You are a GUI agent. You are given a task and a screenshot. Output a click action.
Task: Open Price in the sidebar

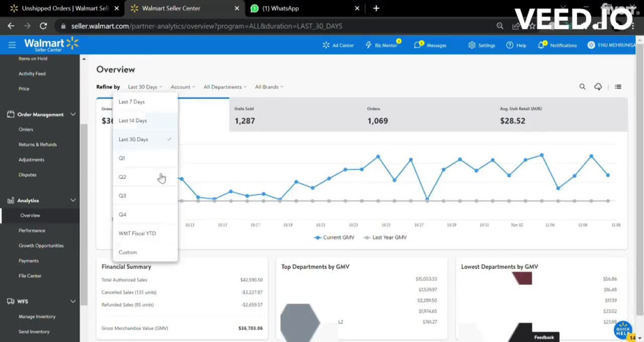(x=24, y=89)
